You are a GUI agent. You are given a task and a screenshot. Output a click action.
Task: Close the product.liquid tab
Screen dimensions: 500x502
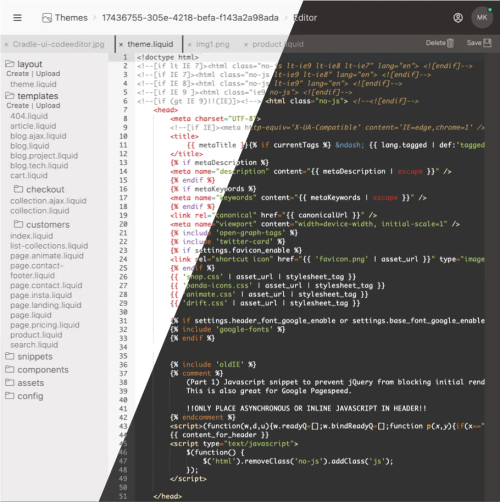pos(246,44)
